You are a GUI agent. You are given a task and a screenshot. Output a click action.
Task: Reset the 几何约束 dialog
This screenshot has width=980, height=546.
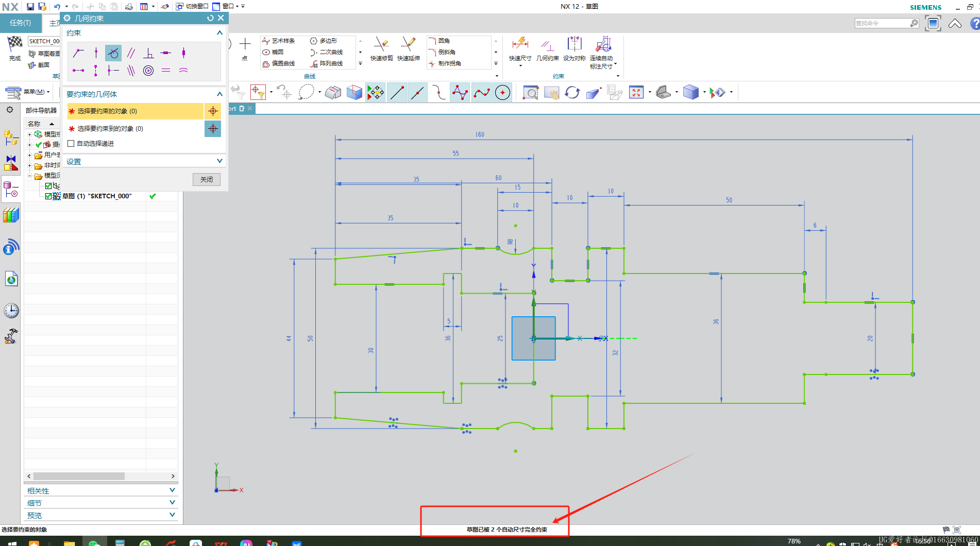point(210,18)
